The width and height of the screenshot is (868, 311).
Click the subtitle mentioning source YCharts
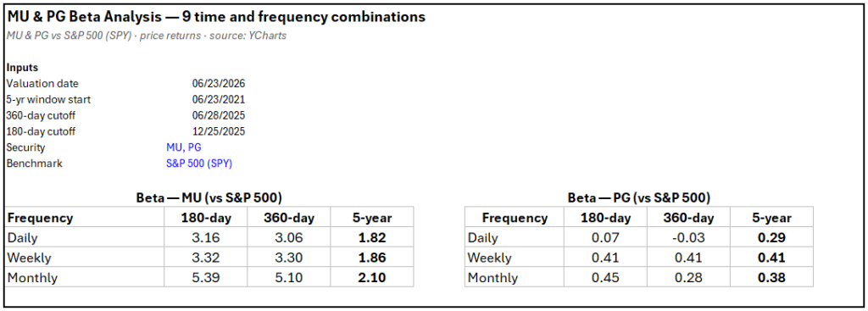coord(147,36)
